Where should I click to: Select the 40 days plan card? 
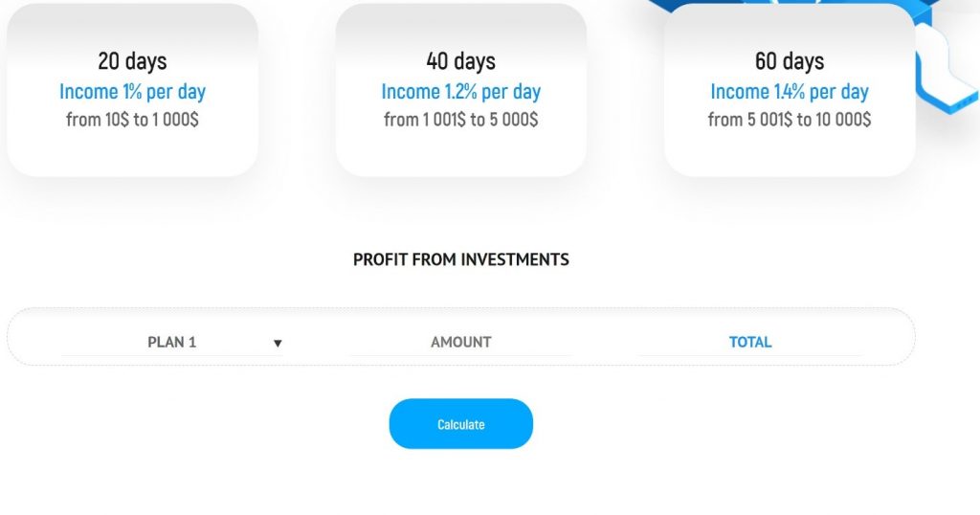(x=460, y=90)
